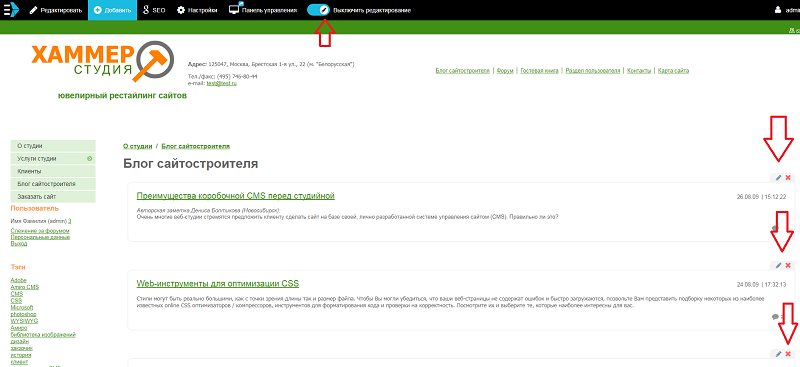Select the клиент tag
The height and width of the screenshot is (367, 800).
click(x=19, y=362)
